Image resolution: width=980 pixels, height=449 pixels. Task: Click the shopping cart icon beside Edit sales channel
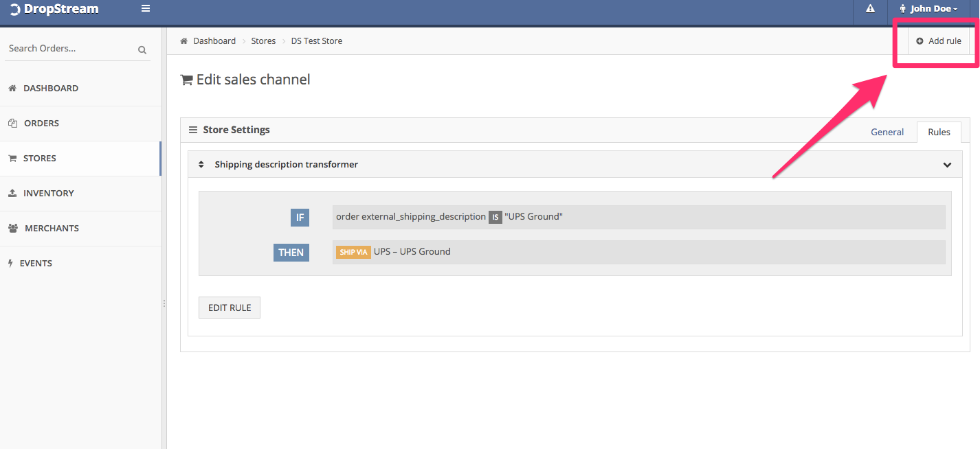pyautogui.click(x=186, y=80)
